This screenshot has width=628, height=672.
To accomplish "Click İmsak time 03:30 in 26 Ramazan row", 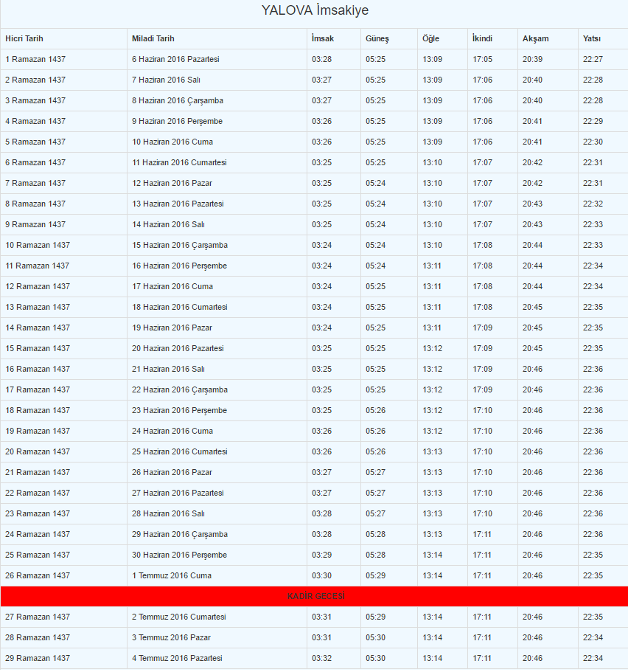I will pos(321,575).
